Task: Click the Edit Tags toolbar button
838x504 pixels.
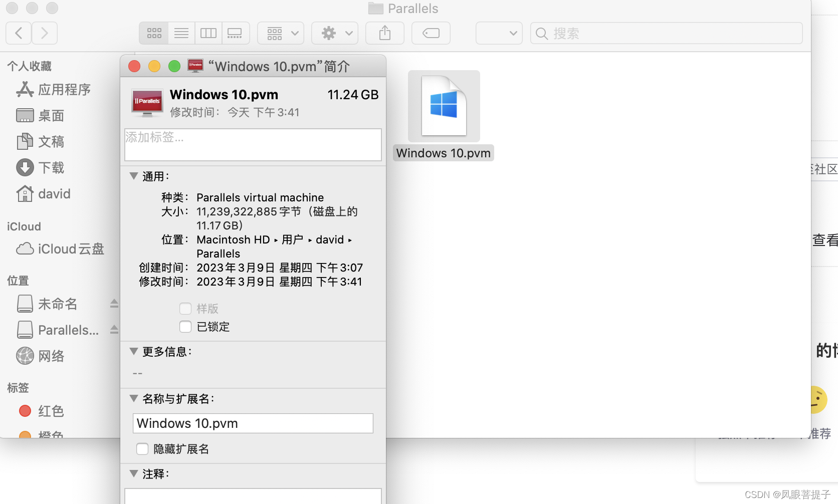Action: (x=431, y=33)
